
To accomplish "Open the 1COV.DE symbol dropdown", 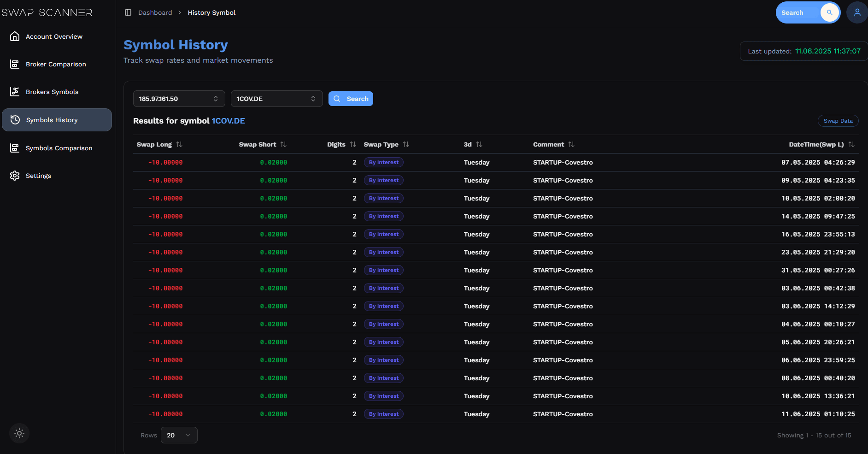I will [276, 99].
